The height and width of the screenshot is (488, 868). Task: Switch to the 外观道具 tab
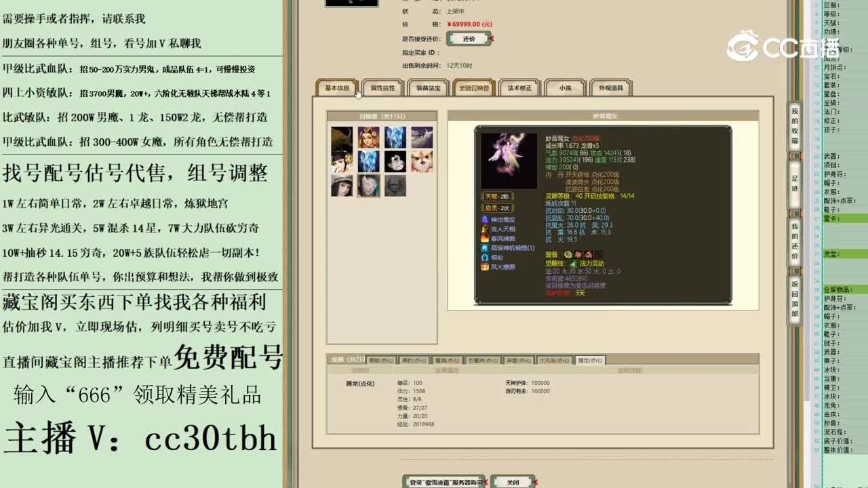pos(610,88)
